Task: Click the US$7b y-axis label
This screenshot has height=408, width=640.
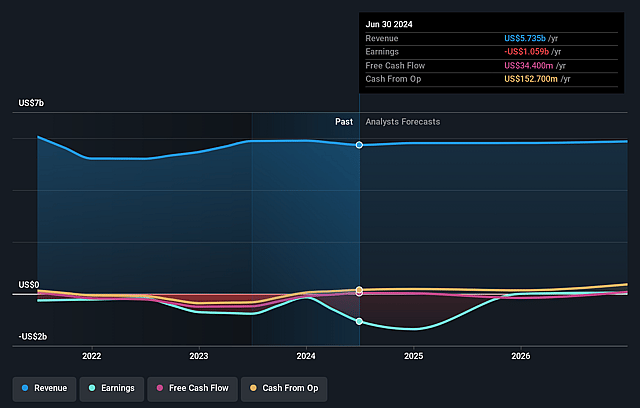Action: click(x=31, y=103)
